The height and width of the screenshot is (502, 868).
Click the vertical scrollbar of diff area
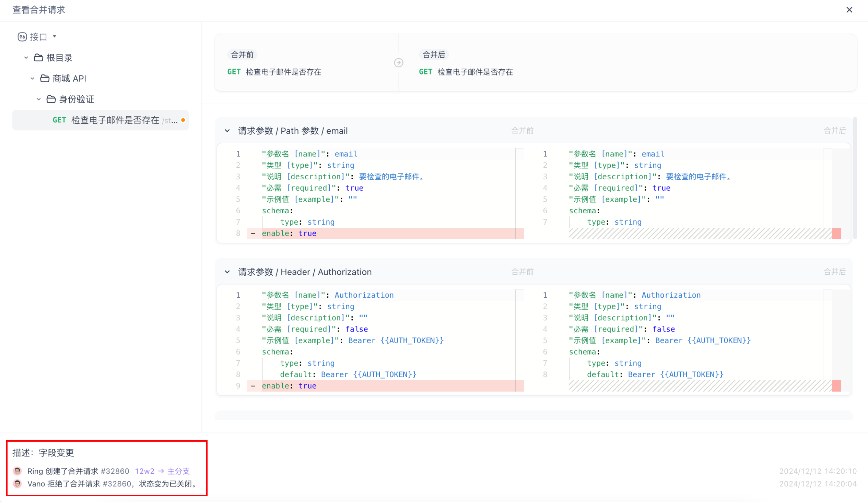point(855,179)
